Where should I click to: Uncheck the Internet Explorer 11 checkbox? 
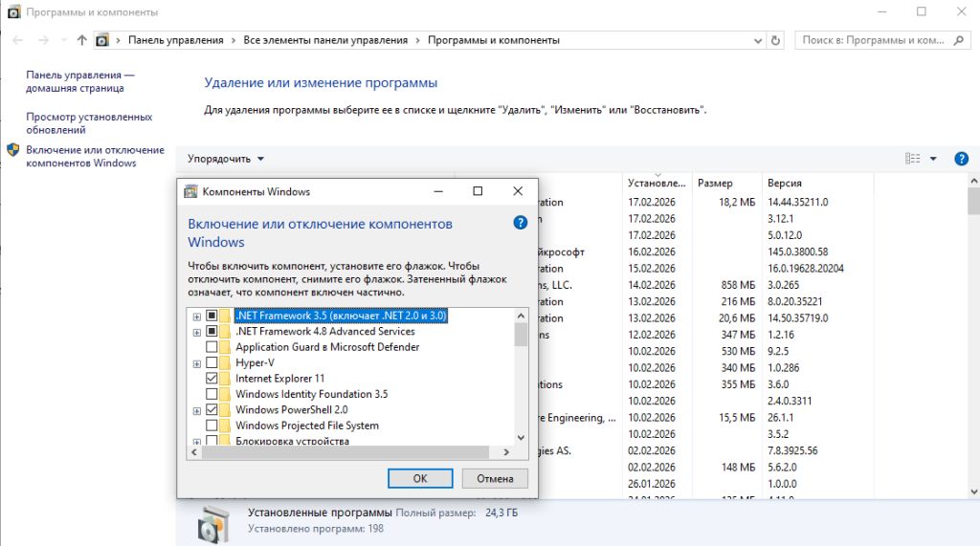(212, 379)
